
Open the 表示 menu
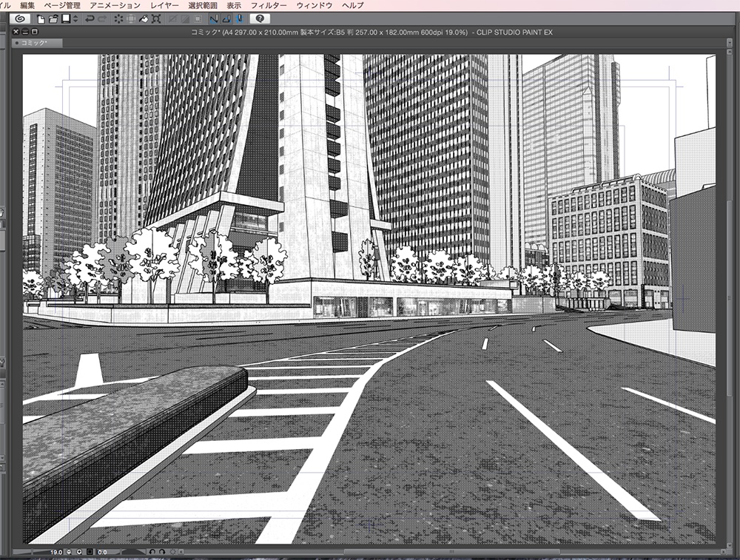[234, 5]
